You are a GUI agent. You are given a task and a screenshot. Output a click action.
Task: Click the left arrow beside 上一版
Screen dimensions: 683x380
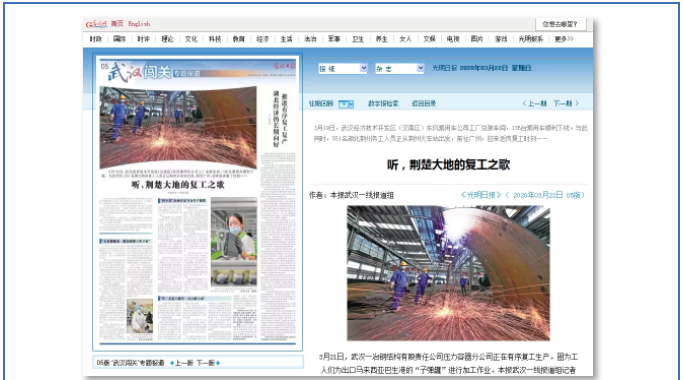pyautogui.click(x=172, y=363)
